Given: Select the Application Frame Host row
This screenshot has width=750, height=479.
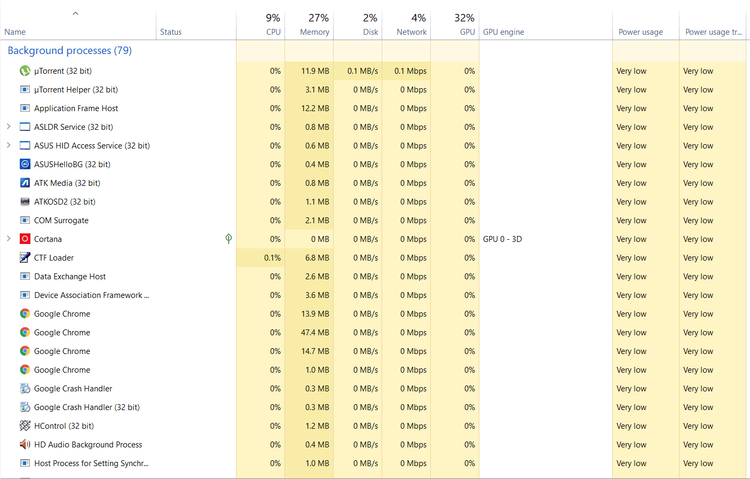Looking at the screenshot, I should click(x=76, y=108).
